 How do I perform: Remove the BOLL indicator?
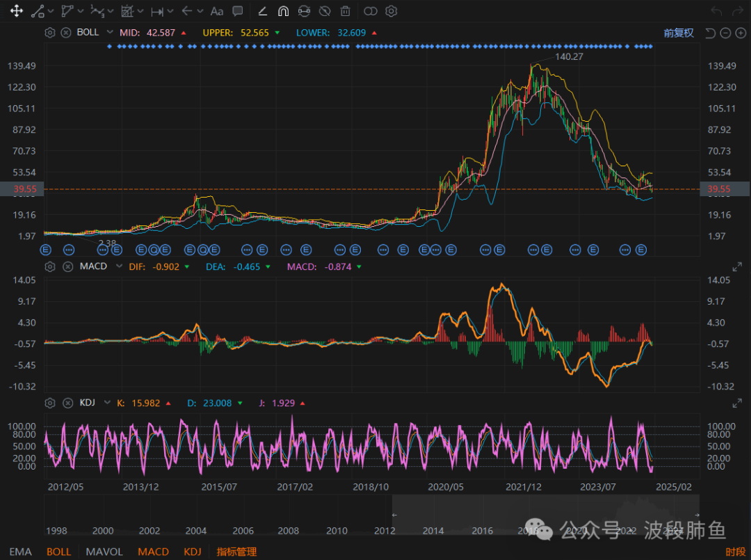66,33
